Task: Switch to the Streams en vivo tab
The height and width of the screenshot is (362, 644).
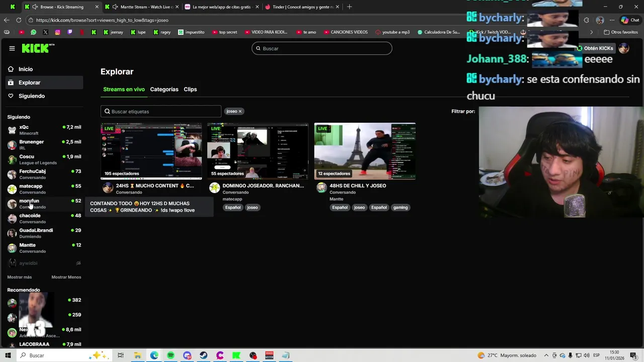Action: pos(124,89)
